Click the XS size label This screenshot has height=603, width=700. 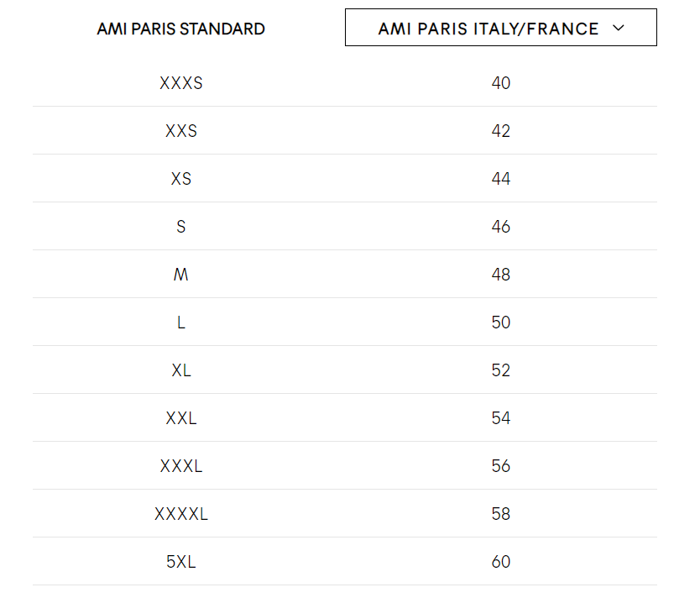click(181, 179)
